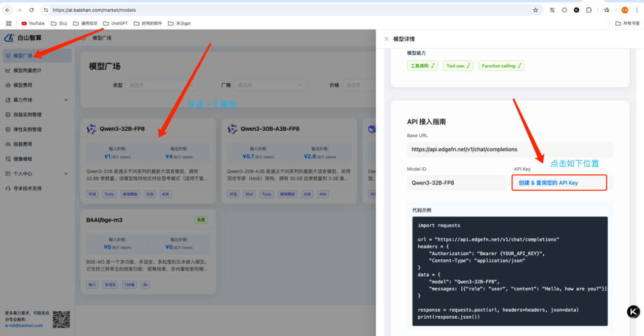Expand the 个人中心 submenu chevron
This screenshot has height=336, width=644.
click(66, 174)
